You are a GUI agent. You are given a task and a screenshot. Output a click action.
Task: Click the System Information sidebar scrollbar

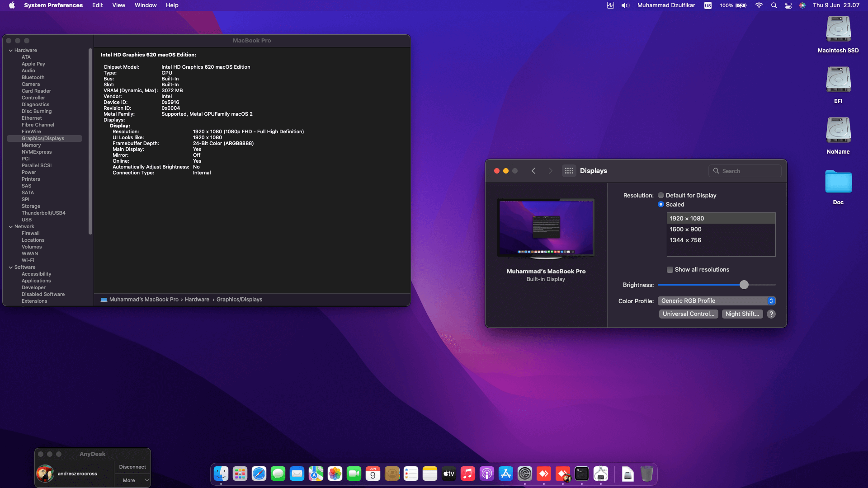click(x=90, y=141)
